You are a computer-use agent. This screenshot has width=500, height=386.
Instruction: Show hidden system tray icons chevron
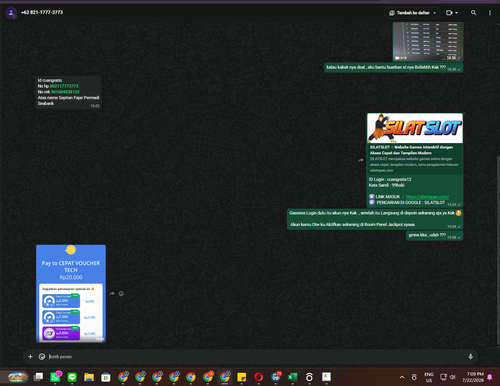(x=402, y=377)
